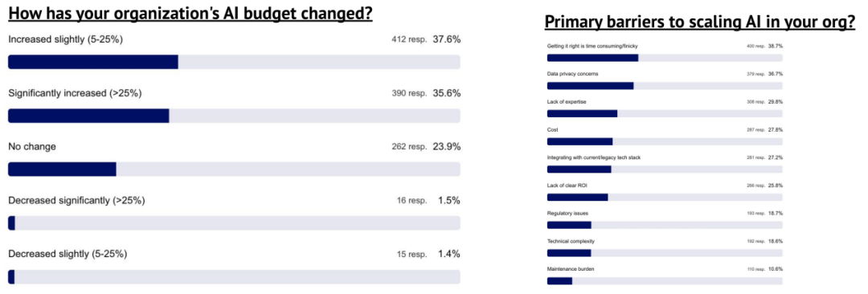
Task: Select 'Integrating with current/legacy tech stack' label
Action: (594, 157)
